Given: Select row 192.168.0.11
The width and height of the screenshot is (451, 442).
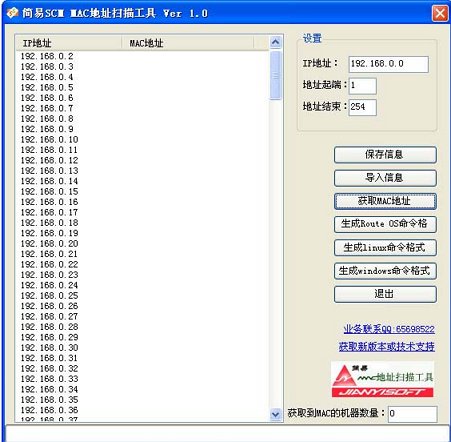Looking at the screenshot, I should coord(142,150).
